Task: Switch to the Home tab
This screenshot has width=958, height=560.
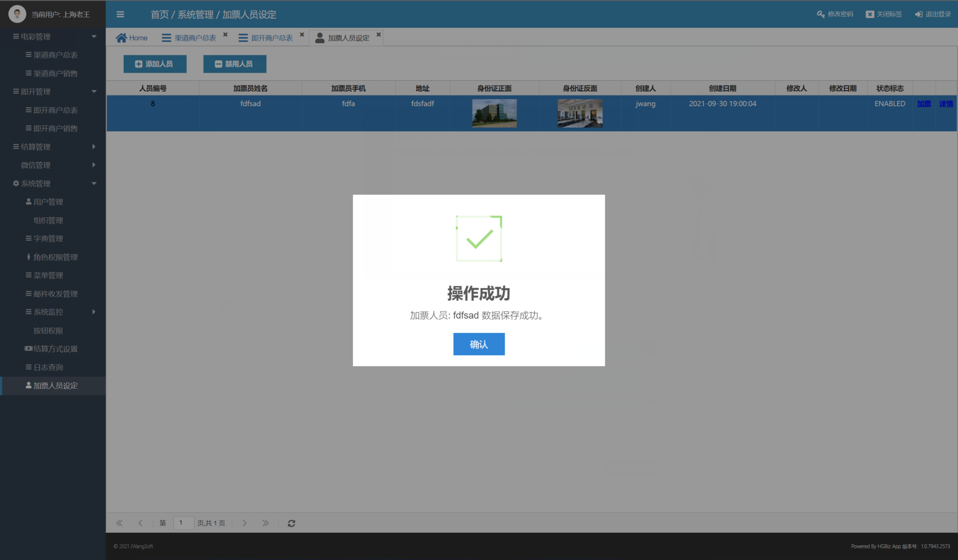Action: point(132,38)
